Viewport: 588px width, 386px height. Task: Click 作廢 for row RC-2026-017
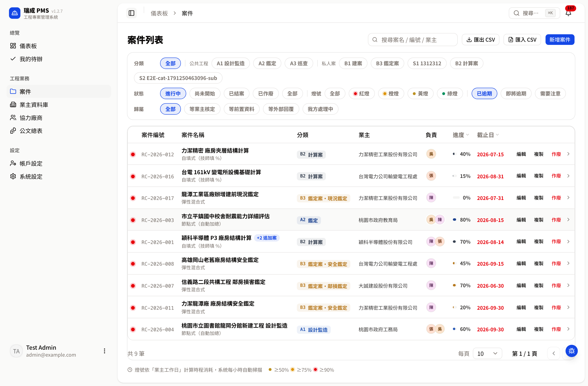coord(556,198)
